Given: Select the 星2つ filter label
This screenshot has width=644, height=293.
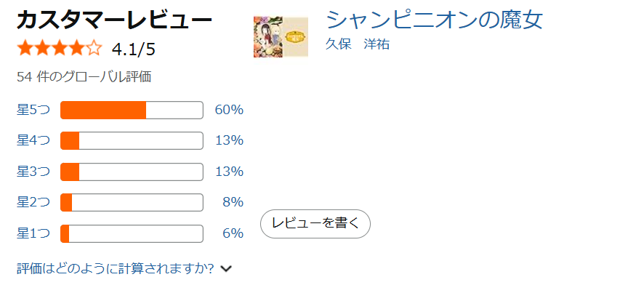Looking at the screenshot, I should pyautogui.click(x=33, y=202).
